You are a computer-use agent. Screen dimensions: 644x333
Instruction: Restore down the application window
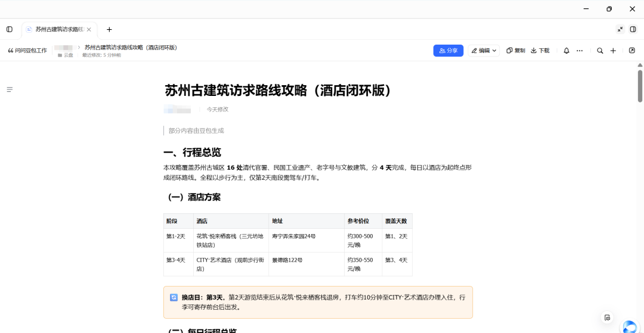[609, 9]
